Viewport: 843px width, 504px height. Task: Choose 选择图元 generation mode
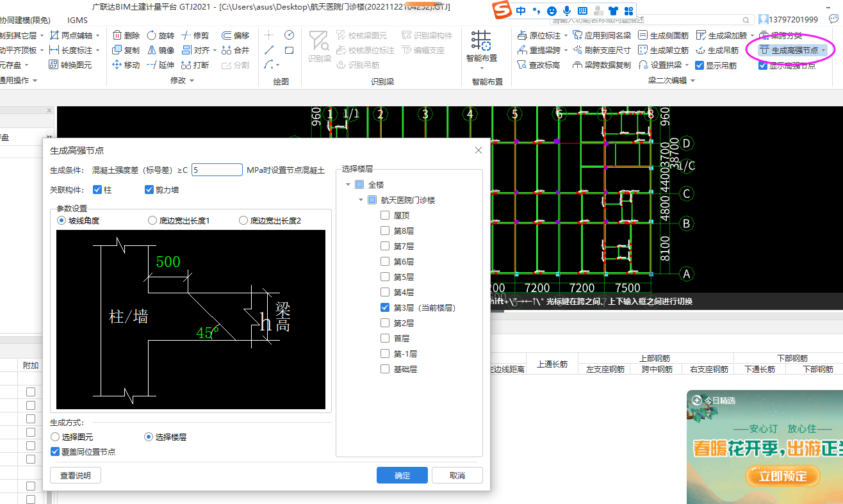tap(55, 437)
